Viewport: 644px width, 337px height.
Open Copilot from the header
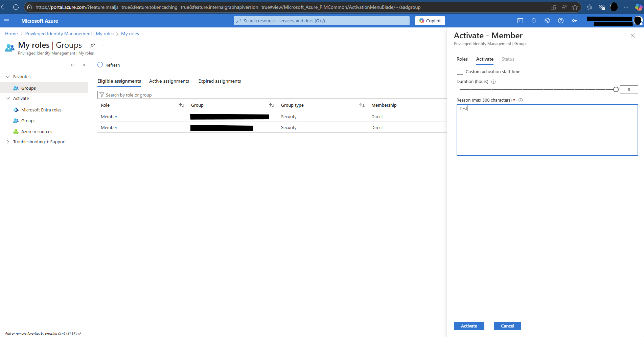click(430, 21)
